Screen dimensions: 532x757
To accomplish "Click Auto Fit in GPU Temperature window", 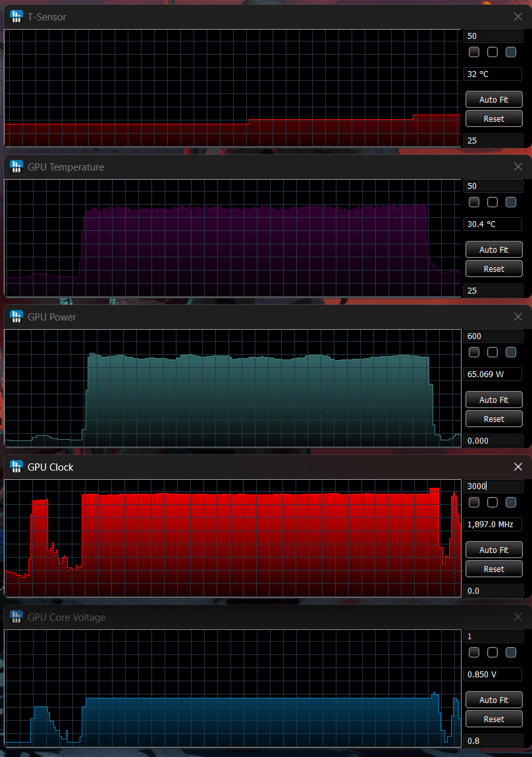I will [x=494, y=249].
